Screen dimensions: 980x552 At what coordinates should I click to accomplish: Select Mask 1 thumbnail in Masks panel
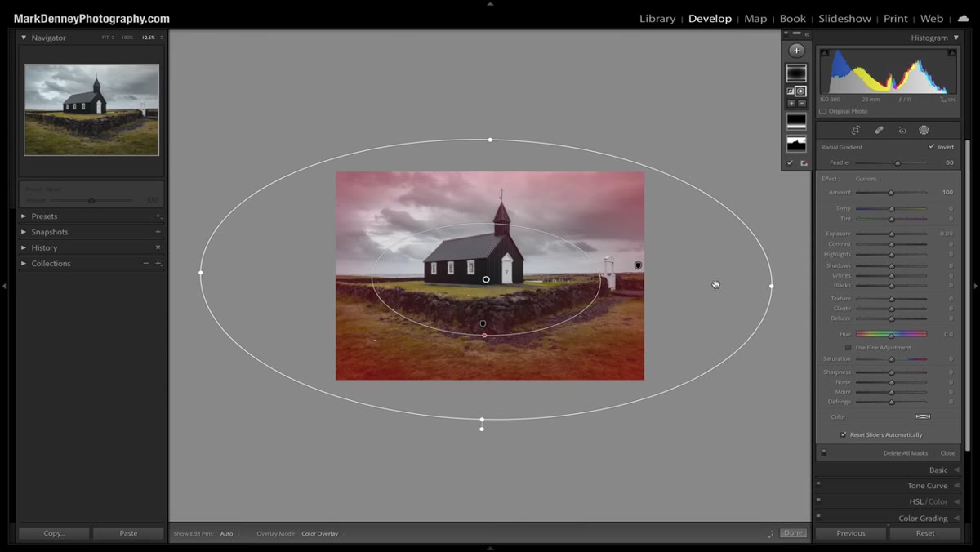796,73
